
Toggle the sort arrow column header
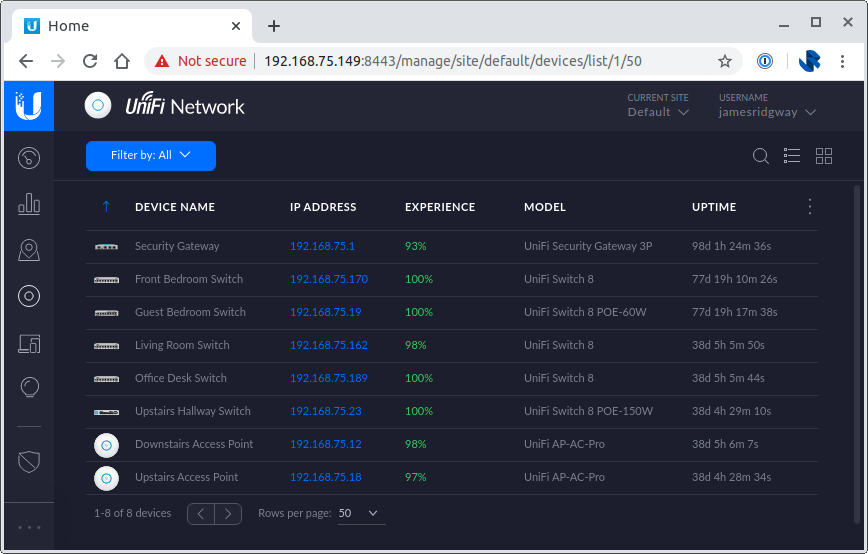106,206
